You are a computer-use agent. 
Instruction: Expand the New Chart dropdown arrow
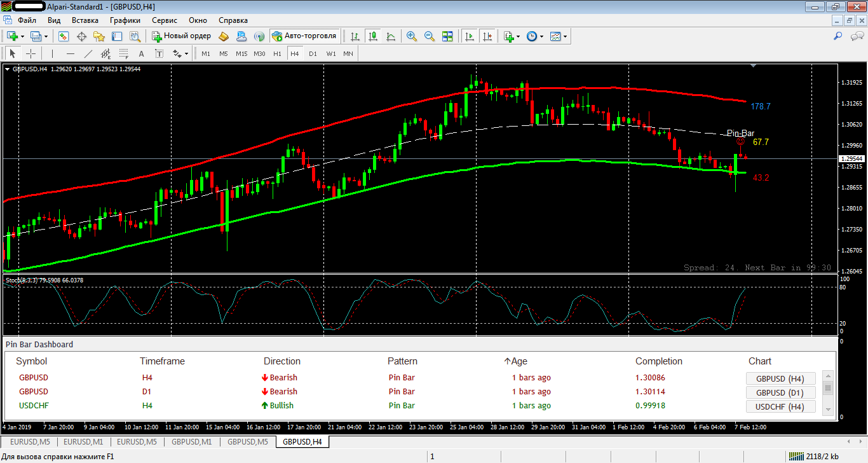click(x=23, y=36)
